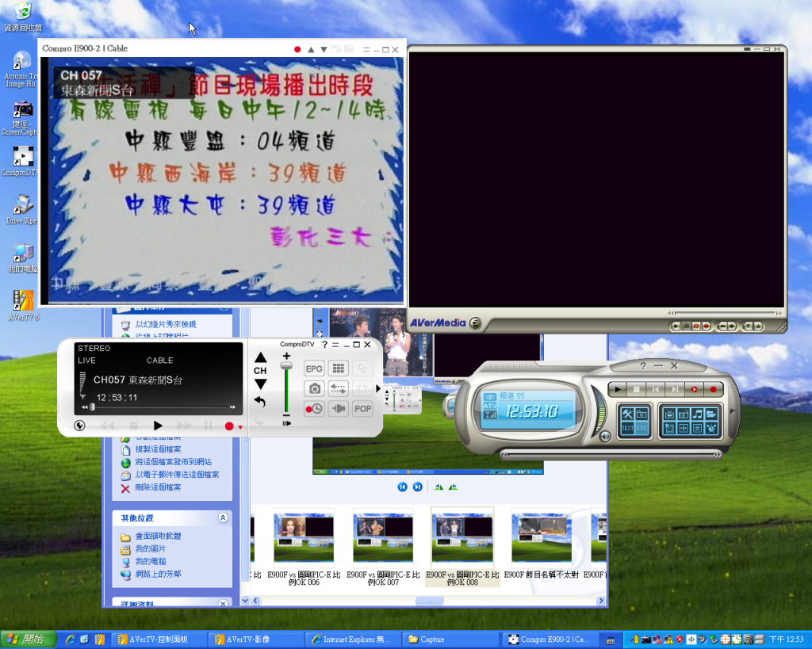Expand the 詳細資料 panel section
Viewport: 812px width, 649px height.
coord(223,604)
